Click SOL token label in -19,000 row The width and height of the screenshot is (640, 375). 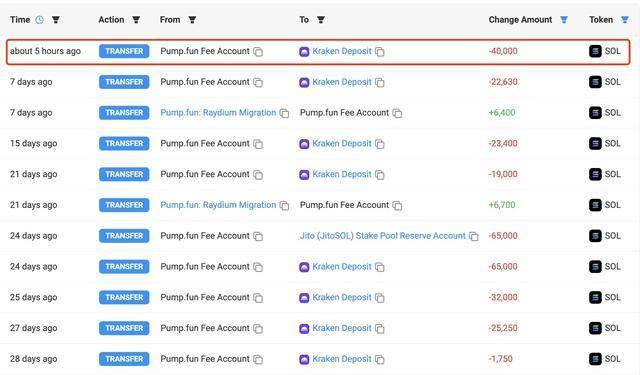coord(613,174)
